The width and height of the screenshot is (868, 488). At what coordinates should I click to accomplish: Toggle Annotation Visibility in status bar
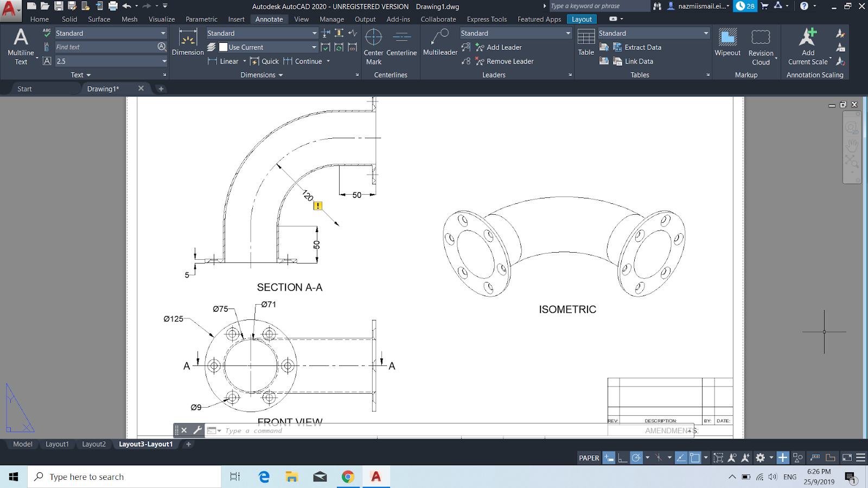click(732, 458)
